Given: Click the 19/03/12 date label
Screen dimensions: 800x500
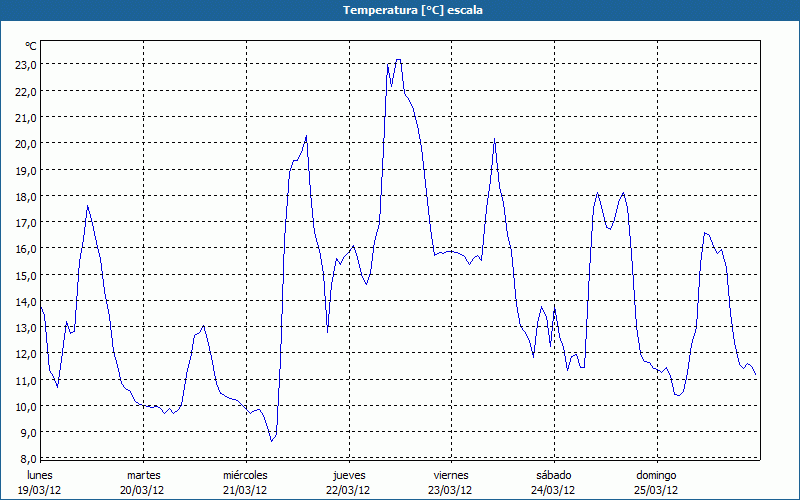Looking at the screenshot, I should click(x=40, y=490).
